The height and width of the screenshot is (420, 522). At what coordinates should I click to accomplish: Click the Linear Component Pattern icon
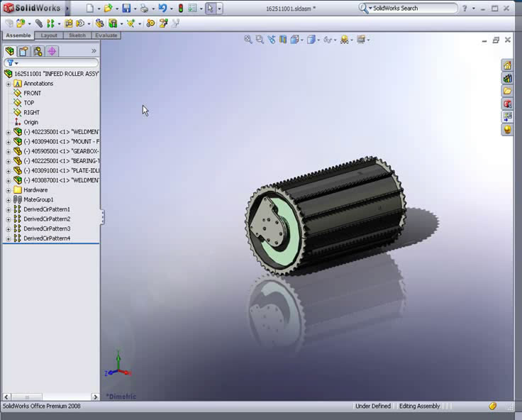tap(50, 23)
